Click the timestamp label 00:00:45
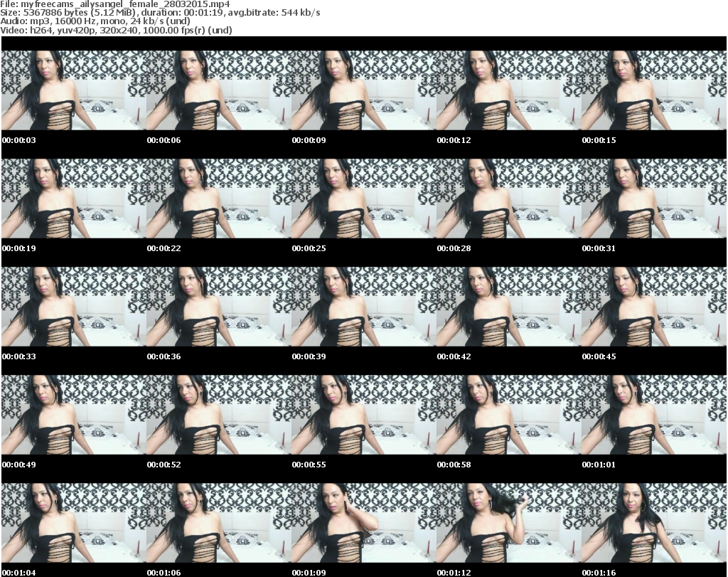This screenshot has width=728, height=577. (x=599, y=356)
